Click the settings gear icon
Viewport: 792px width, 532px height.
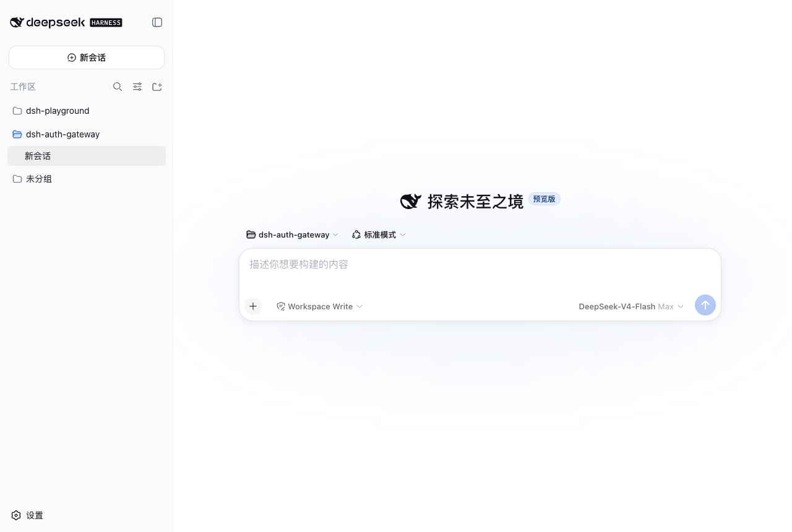16,515
